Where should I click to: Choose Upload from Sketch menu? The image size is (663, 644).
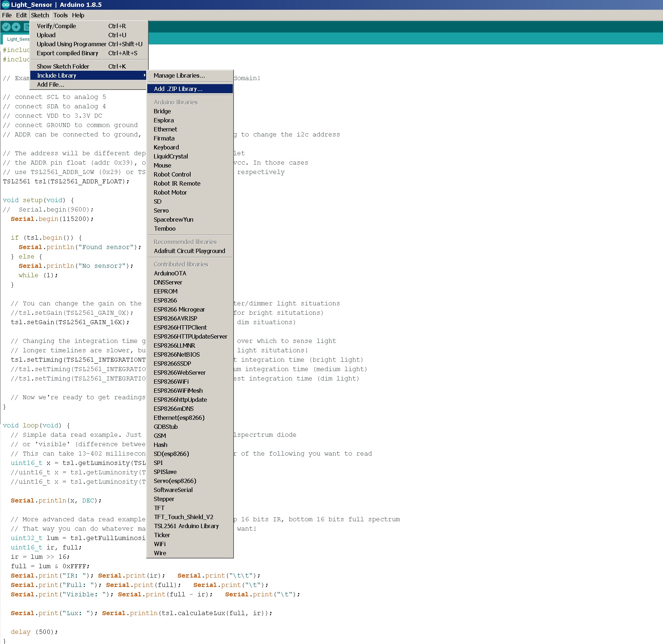pos(89,35)
